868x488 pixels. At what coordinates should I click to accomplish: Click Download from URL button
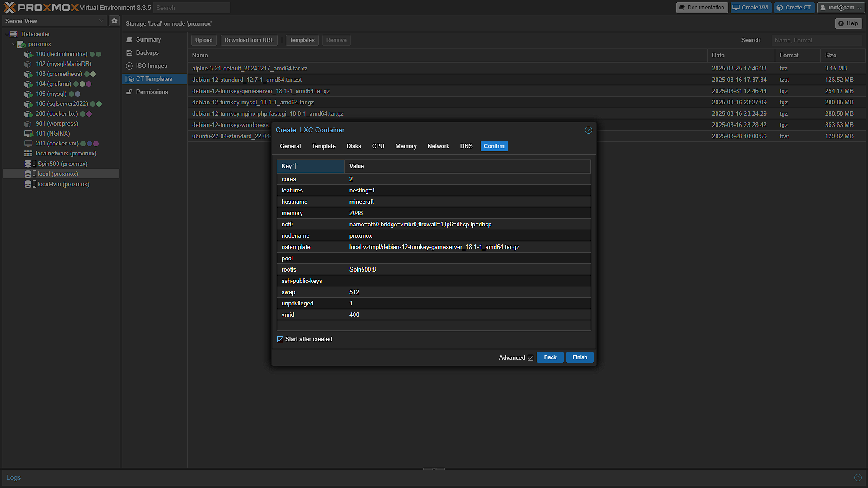249,40
